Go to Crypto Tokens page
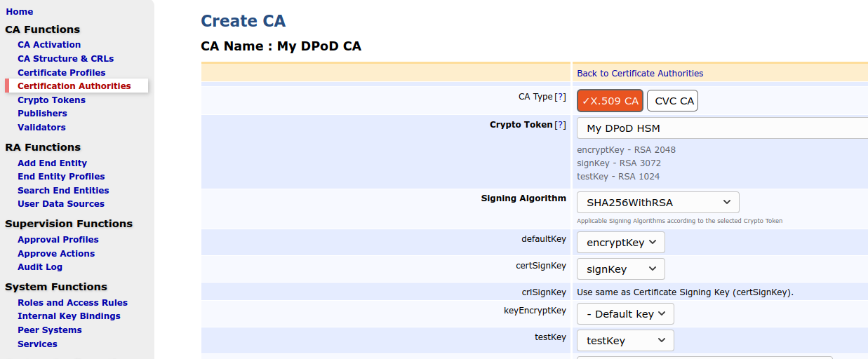The image size is (868, 359). click(51, 100)
